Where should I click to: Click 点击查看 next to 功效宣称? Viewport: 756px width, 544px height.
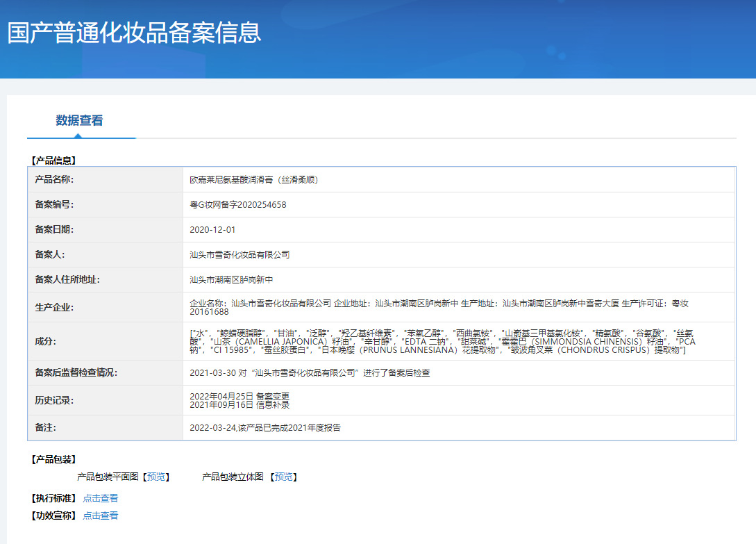pos(100,516)
